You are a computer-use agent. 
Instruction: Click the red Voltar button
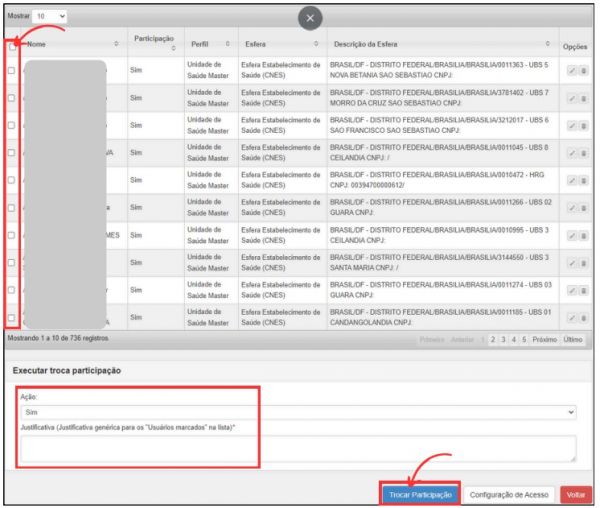[575, 494]
